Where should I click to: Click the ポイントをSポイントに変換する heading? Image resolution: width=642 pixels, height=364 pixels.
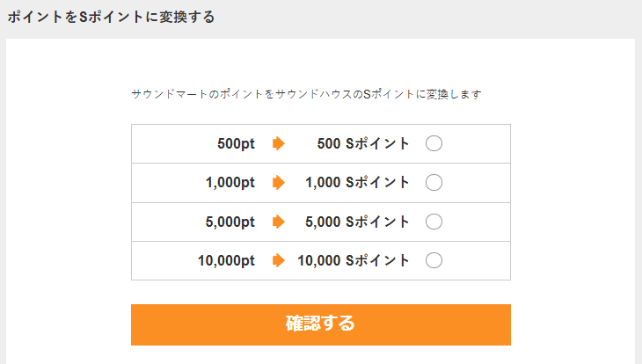[x=111, y=18]
